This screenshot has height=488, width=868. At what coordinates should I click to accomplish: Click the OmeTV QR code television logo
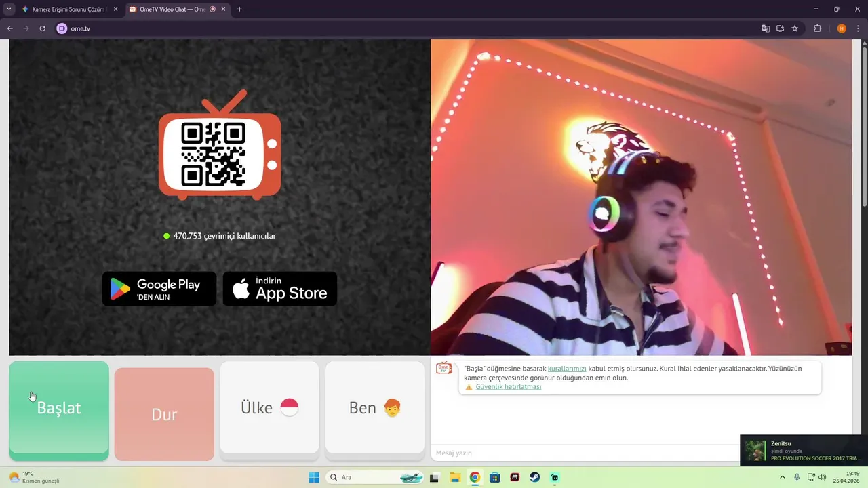point(220,146)
